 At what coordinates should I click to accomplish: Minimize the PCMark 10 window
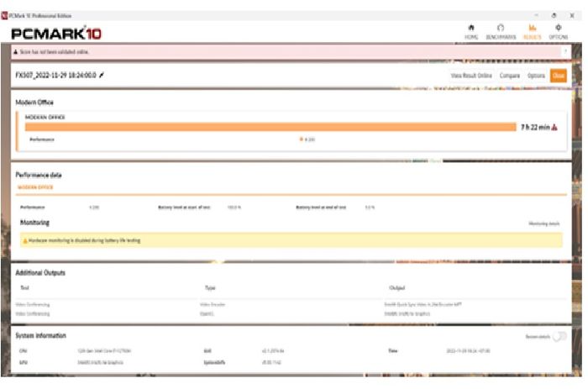tap(536, 15)
